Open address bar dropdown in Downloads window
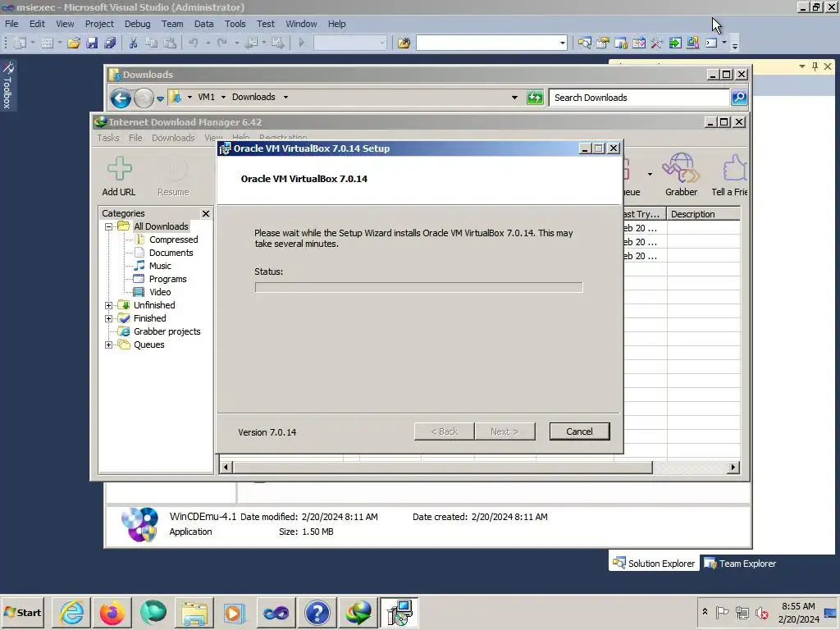The width and height of the screenshot is (840, 630). 514,98
